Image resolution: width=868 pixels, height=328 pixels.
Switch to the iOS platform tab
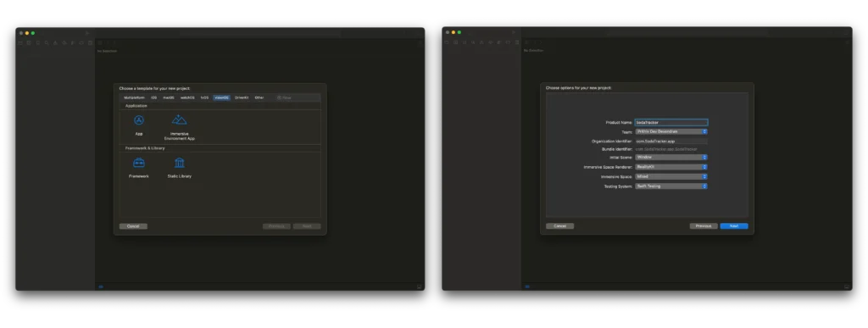pyautogui.click(x=154, y=97)
